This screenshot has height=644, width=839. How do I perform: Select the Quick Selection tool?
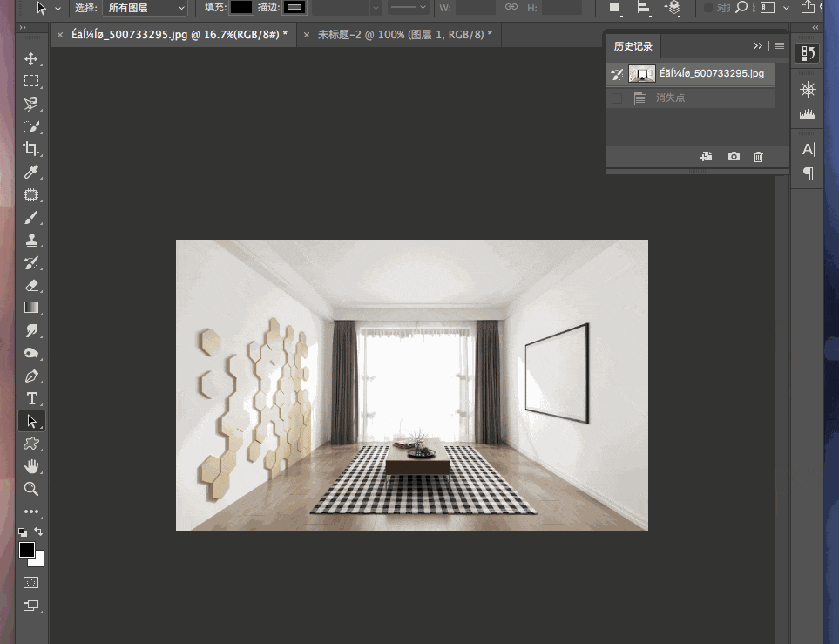coord(31,126)
